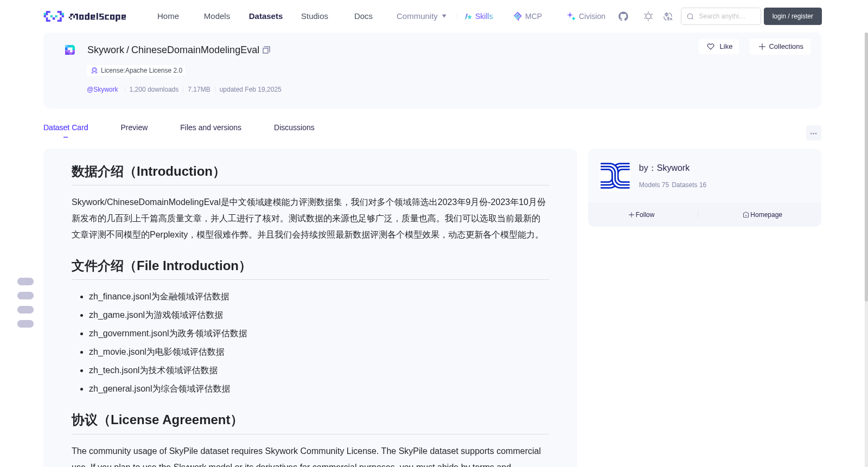Image resolution: width=868 pixels, height=467 pixels.
Task: Click the search magnifier icon
Action: [x=690, y=16]
